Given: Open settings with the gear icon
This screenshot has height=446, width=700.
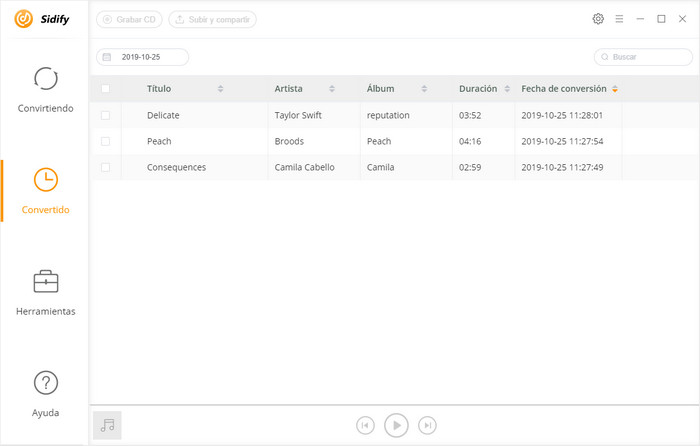Looking at the screenshot, I should (x=598, y=19).
